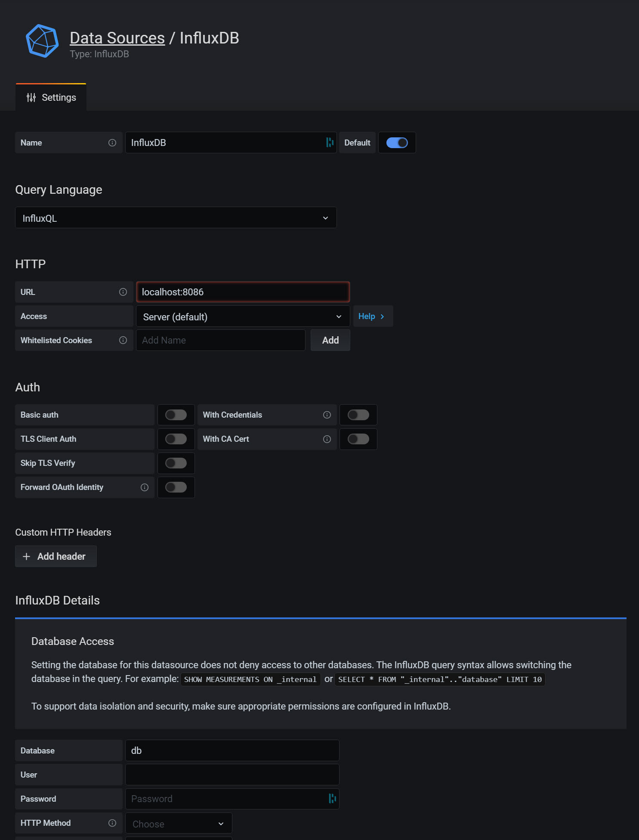The height and width of the screenshot is (840, 639).
Task: Open the Access dropdown showing Server (default)
Action: [x=243, y=316]
